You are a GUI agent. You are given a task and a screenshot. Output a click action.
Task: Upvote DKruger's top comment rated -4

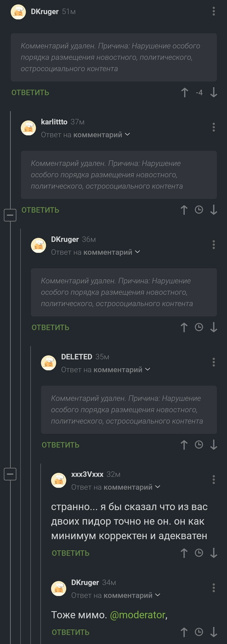coord(185,92)
